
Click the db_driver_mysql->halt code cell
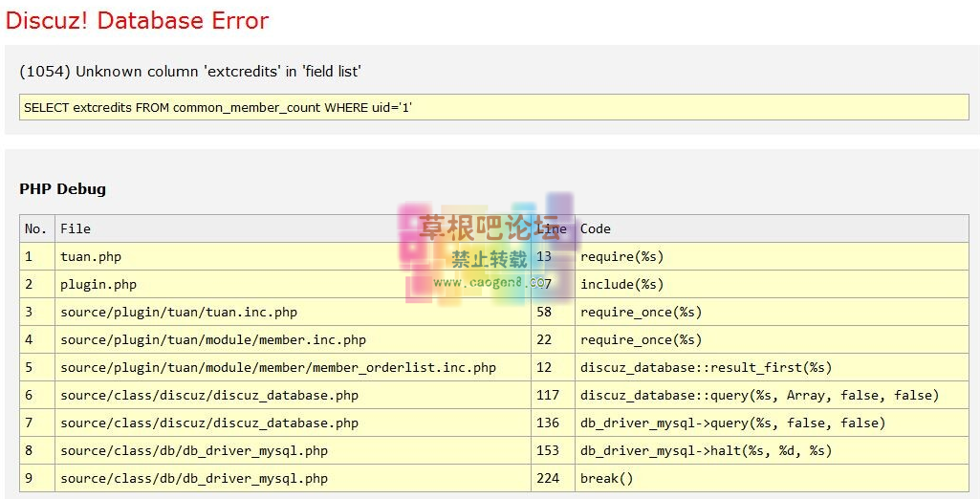(x=706, y=450)
